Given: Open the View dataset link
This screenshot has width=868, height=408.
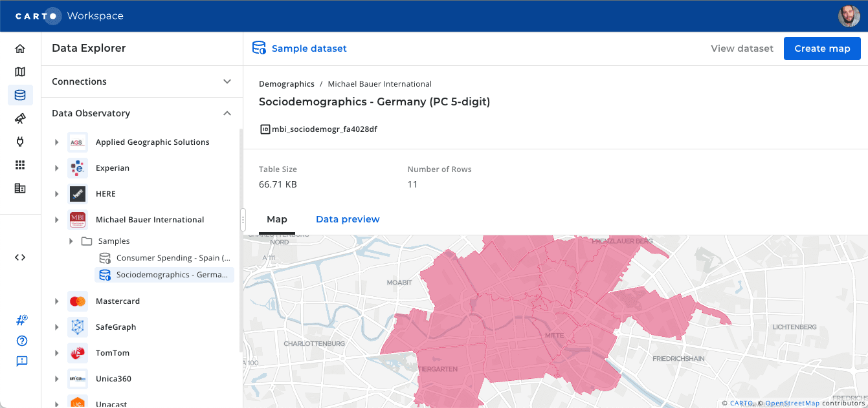Looking at the screenshot, I should (x=741, y=48).
